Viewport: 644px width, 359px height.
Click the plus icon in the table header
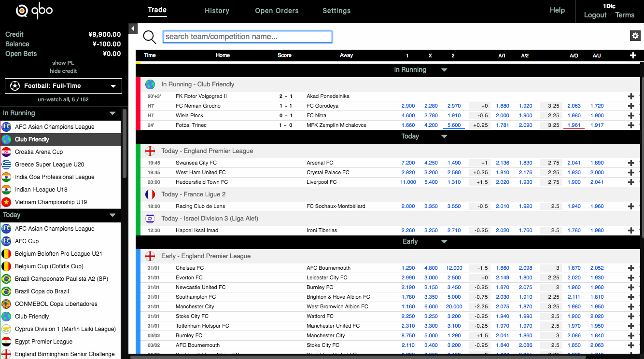pos(633,55)
